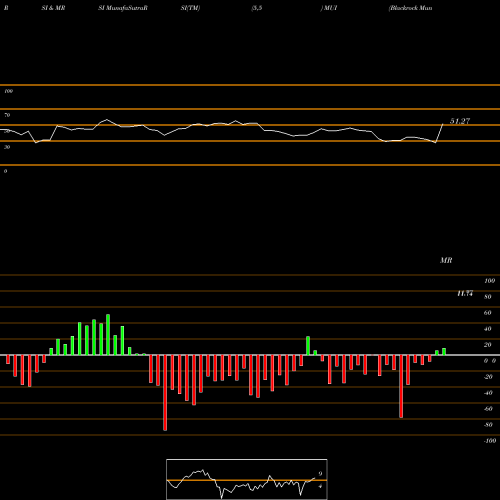The width and height of the screenshot is (500, 500).
Task: Click the RSI value label 51.27
Action: (x=460, y=121)
